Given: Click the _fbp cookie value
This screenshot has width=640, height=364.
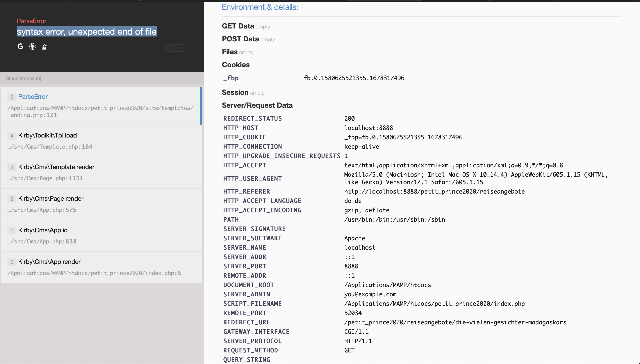Looking at the screenshot, I should 354,78.
